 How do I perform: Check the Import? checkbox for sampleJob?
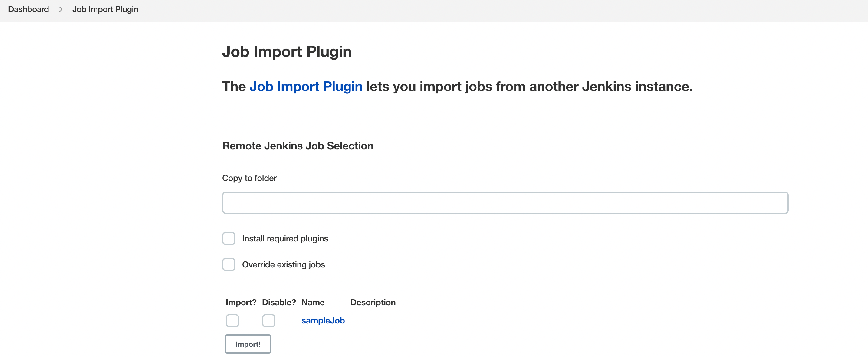click(232, 321)
